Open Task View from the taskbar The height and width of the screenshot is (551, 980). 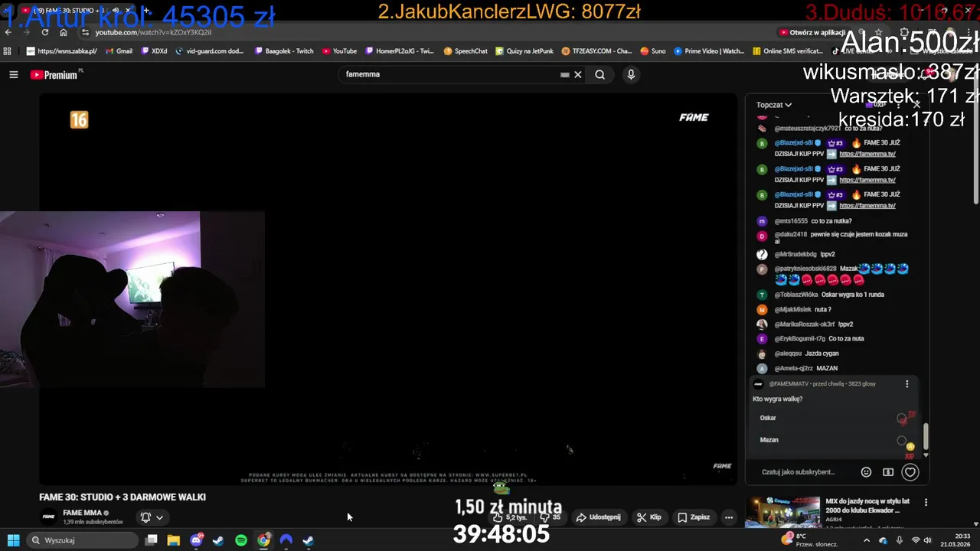tap(152, 540)
